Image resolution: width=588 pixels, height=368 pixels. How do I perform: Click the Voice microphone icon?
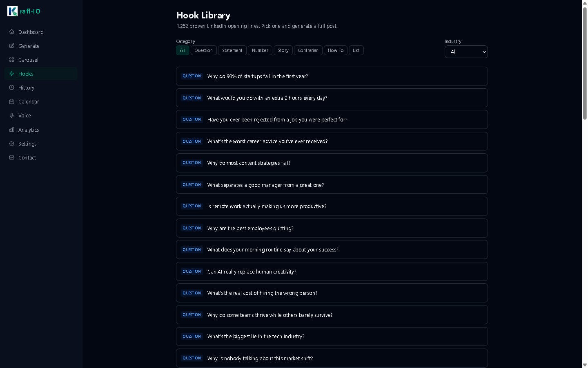(11, 116)
